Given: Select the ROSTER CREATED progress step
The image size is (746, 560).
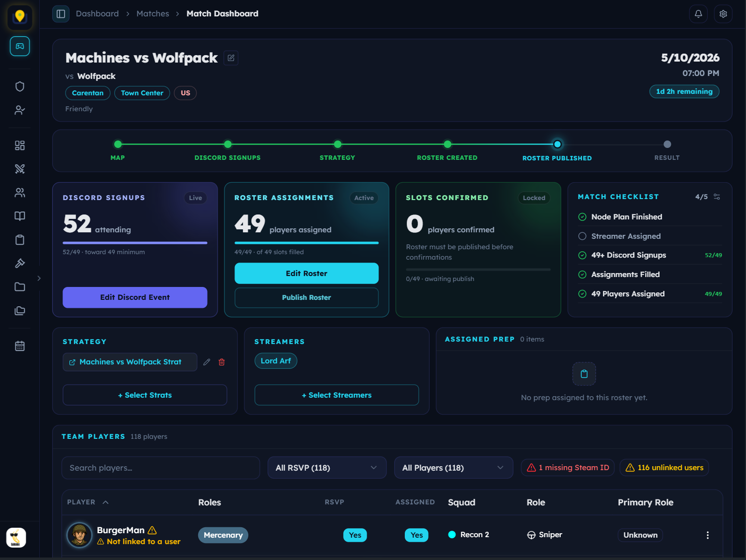Looking at the screenshot, I should click(448, 149).
